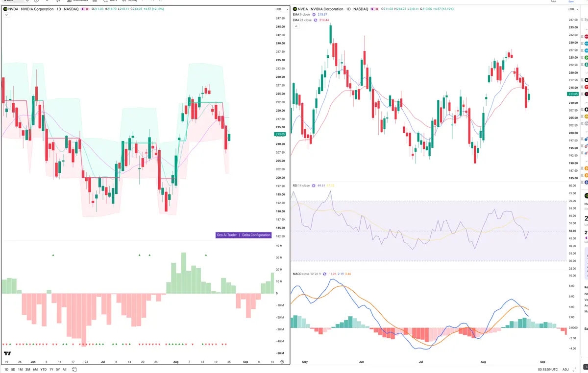Image resolution: width=588 pixels, height=373 pixels.
Task: Click the H214.73 high value in the right chart header
Action: [400, 9]
